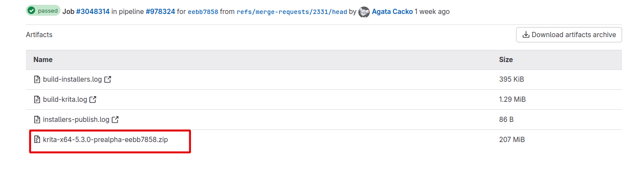644x177 pixels.
Task: Open the build-krita.log file
Action: click(65, 100)
